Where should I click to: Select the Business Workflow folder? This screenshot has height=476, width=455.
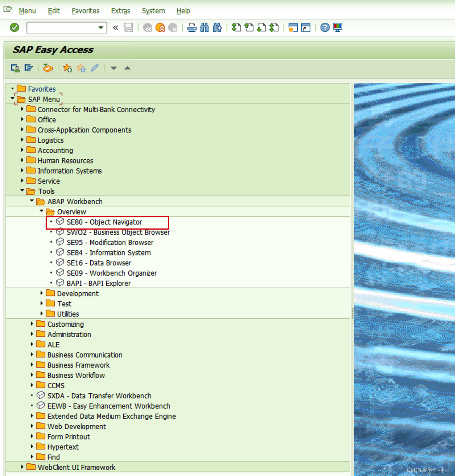(x=76, y=375)
